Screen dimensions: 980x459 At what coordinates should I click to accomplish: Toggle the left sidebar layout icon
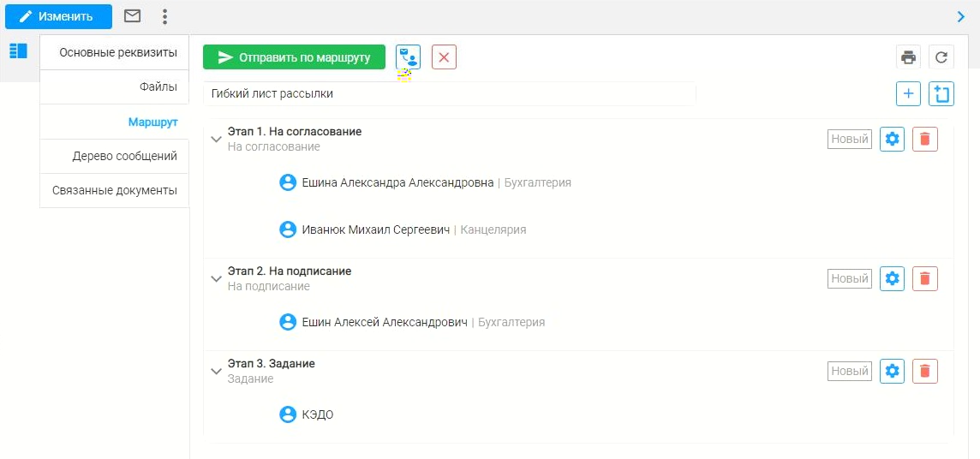click(x=18, y=51)
